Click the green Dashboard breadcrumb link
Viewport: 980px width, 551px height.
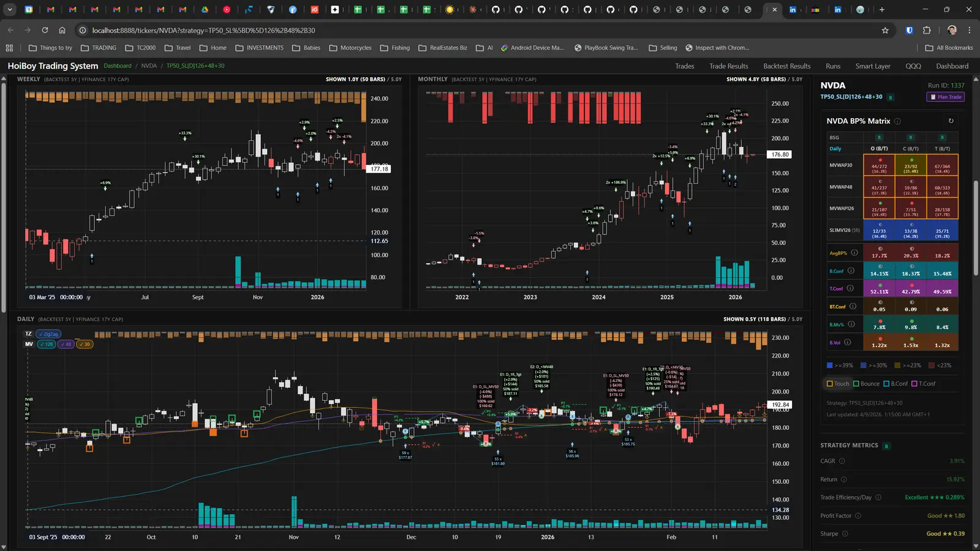[x=118, y=66]
